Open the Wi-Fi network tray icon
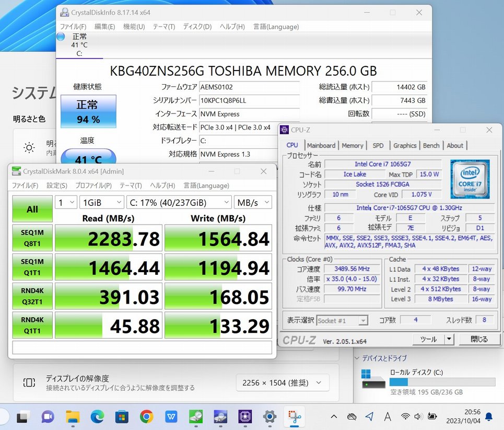This screenshot has width=504, height=430. click(405, 417)
